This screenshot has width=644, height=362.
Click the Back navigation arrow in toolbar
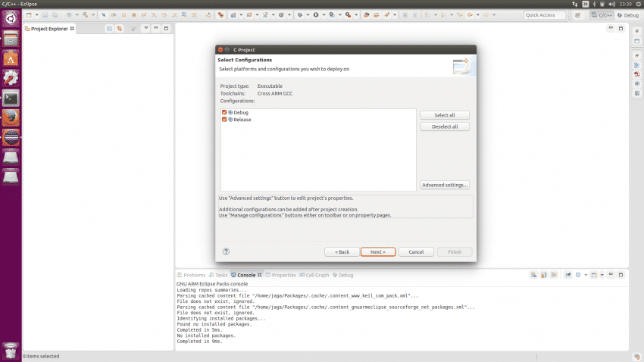point(470,15)
